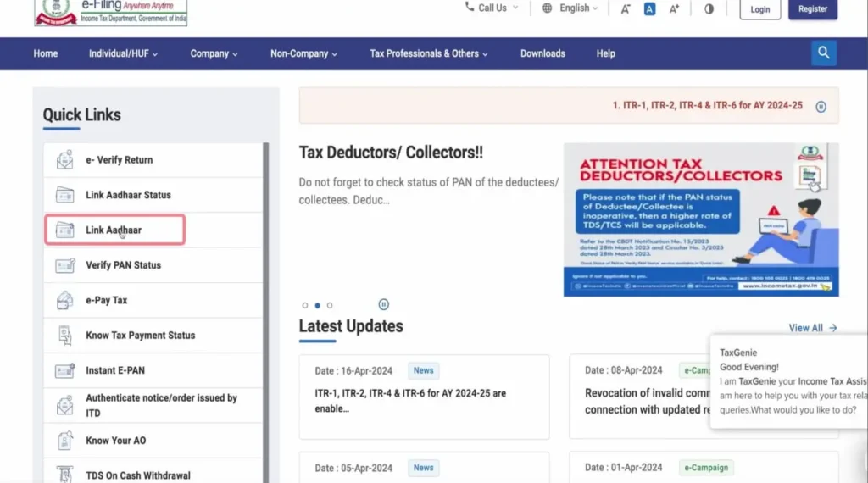Click the search magnifier icon in navbar

click(x=823, y=53)
